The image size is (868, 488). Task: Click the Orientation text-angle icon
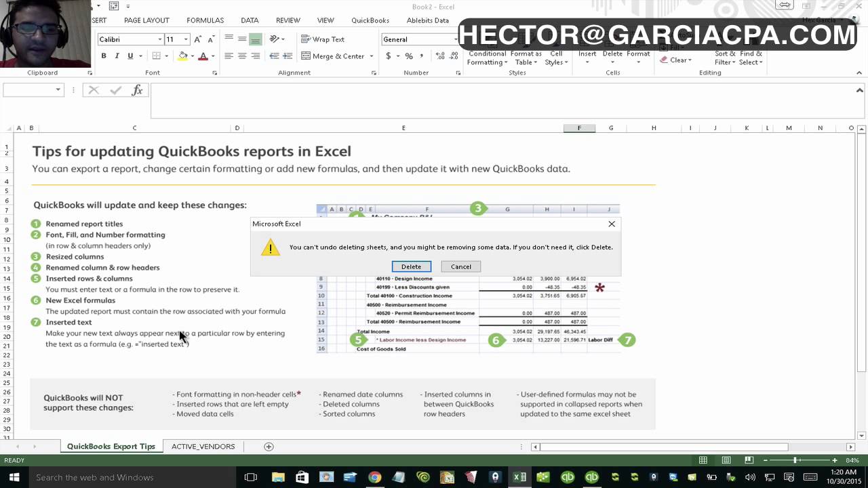[275, 39]
